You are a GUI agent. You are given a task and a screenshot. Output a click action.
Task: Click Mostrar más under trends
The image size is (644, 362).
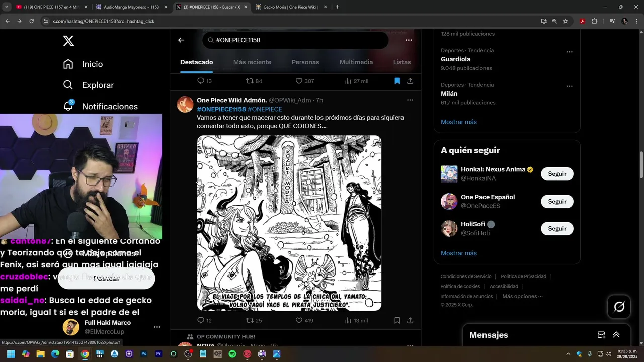point(459,122)
